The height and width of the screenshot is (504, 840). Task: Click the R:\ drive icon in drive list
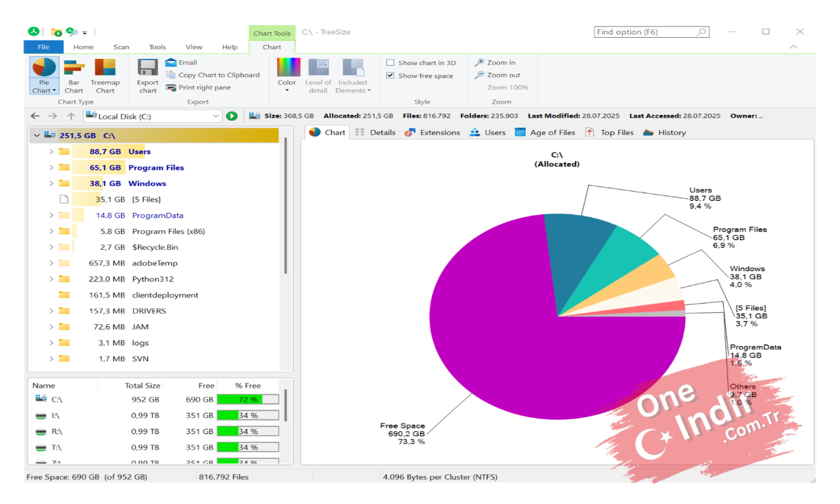pyautogui.click(x=41, y=431)
